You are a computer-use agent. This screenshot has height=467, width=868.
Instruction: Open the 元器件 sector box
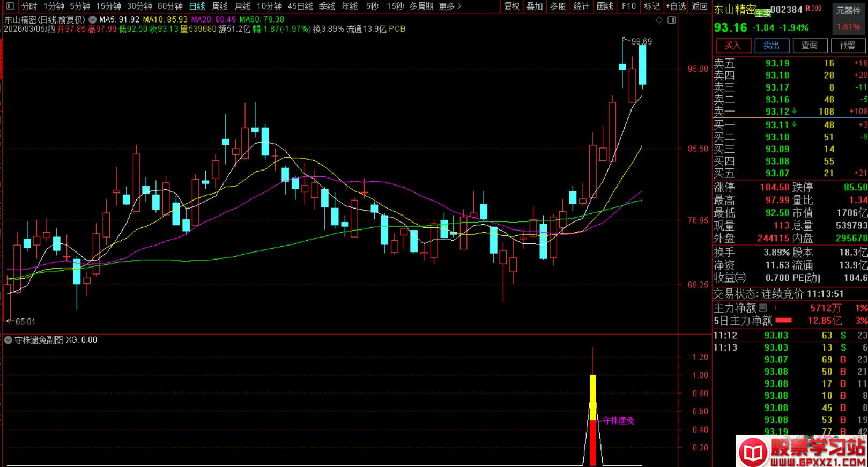[x=848, y=11]
